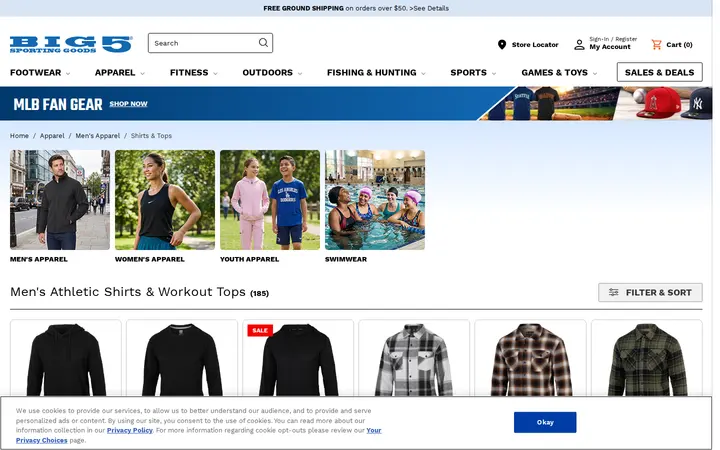Open the SPORTS menu
The image size is (720, 450).
[x=468, y=73]
